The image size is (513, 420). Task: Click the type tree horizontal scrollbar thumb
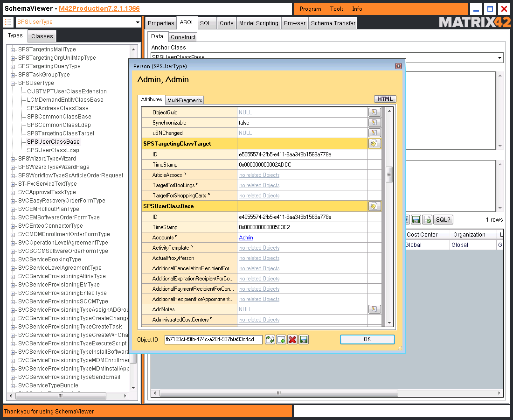pyautogui.click(x=61, y=396)
